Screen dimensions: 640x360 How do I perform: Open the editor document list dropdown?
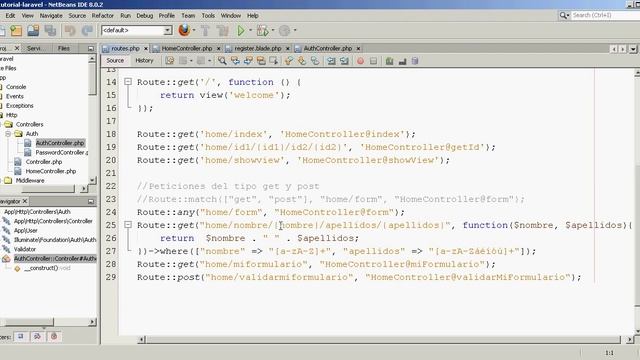coord(633,49)
